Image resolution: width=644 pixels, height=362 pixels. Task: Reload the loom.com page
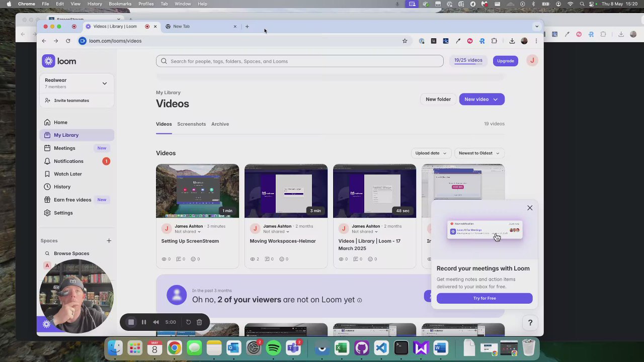[x=68, y=41]
